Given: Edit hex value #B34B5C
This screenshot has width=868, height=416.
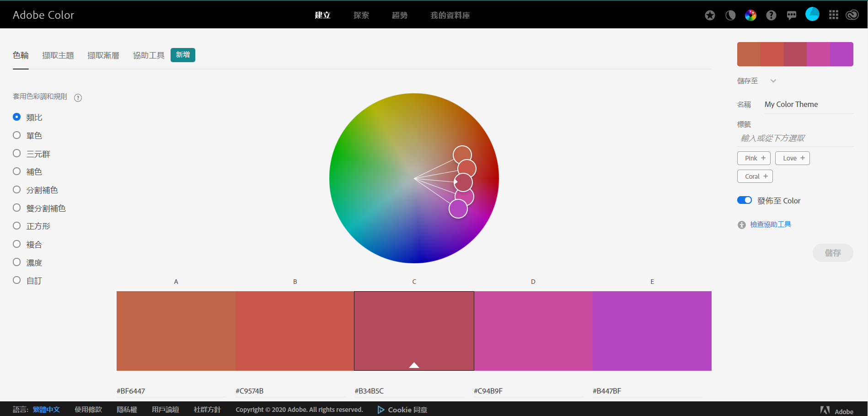Looking at the screenshot, I should tap(409, 391).
